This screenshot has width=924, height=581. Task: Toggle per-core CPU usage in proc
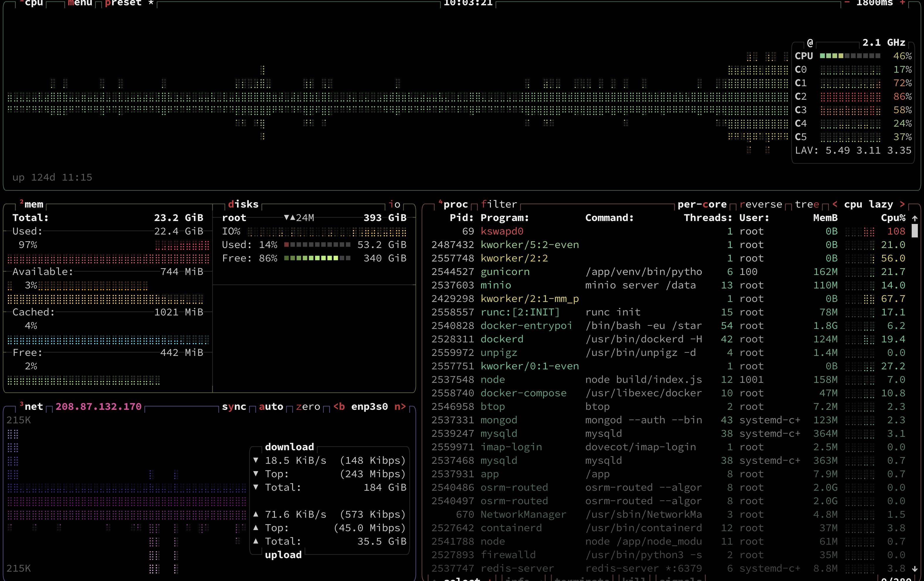coord(702,204)
